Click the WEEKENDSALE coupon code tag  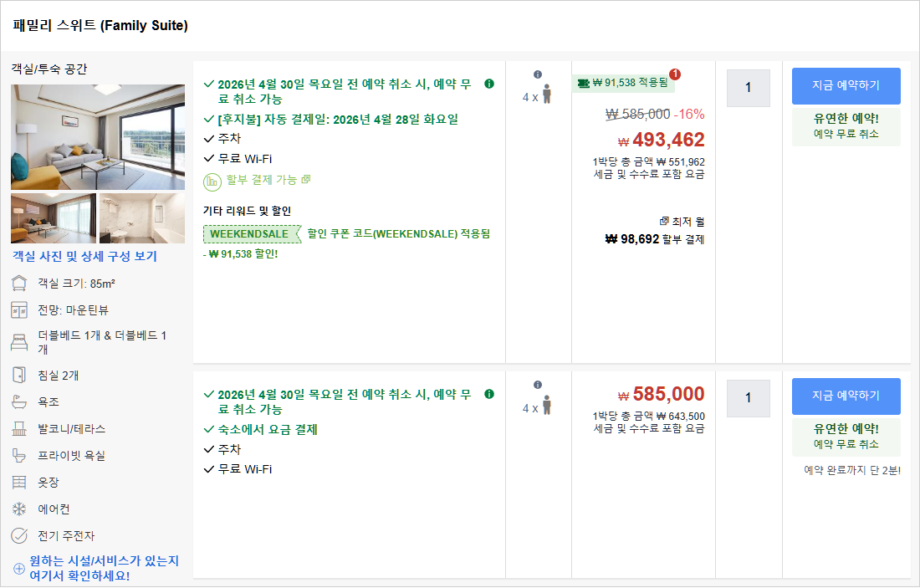249,234
